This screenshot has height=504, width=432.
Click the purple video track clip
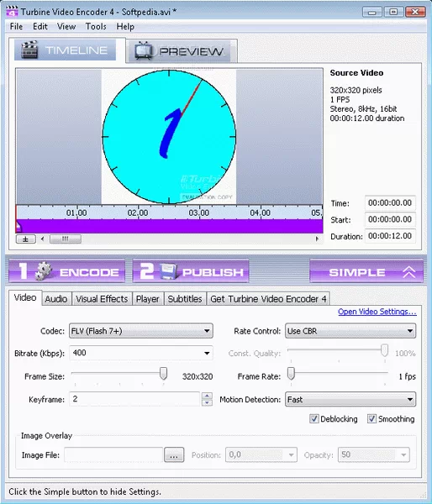point(170,226)
